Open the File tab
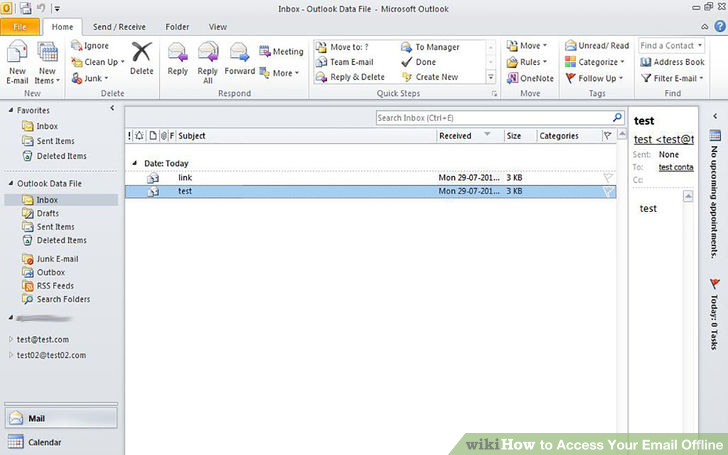Image resolution: width=728 pixels, height=455 pixels. click(x=20, y=27)
